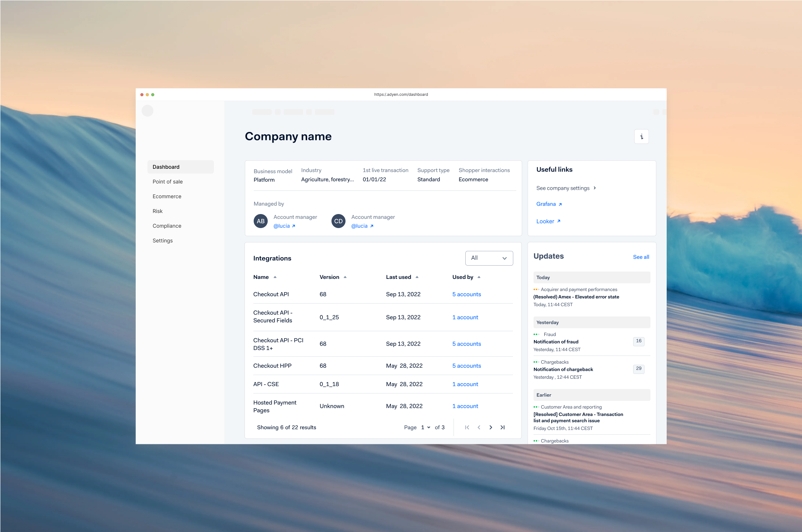
Task: Click the browser address bar URL
Action: [401, 95]
